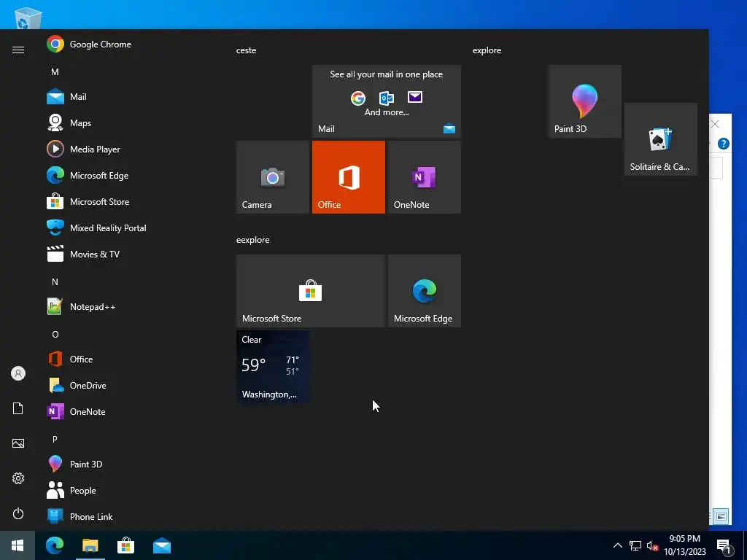Click the help icon in background window
The height and width of the screenshot is (560, 747).
pos(723,144)
